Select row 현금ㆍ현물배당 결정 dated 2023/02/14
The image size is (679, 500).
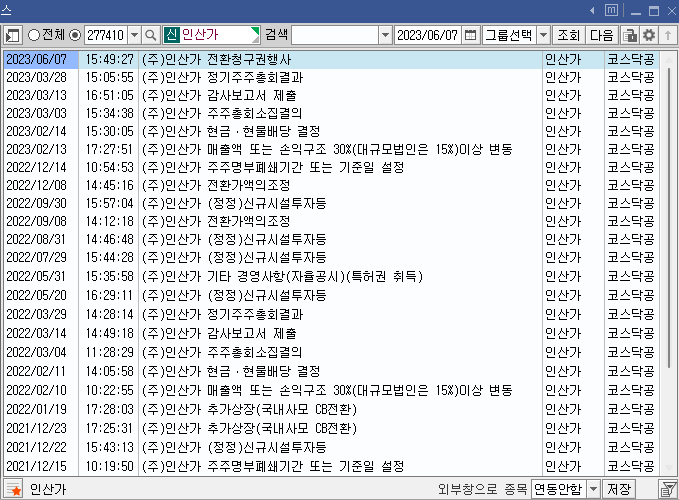pos(331,131)
